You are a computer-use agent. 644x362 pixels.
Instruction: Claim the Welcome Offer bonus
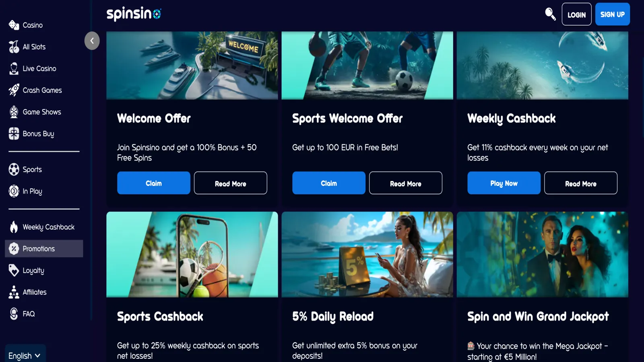click(x=154, y=183)
